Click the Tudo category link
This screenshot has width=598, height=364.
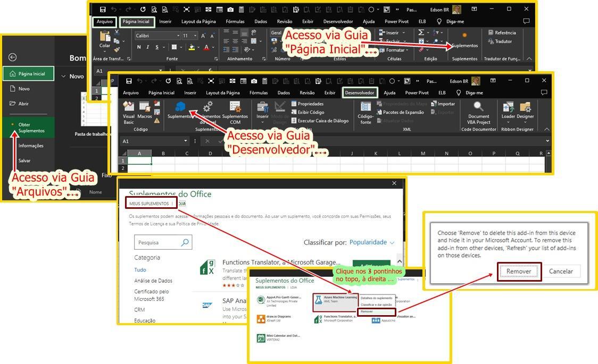(x=140, y=270)
